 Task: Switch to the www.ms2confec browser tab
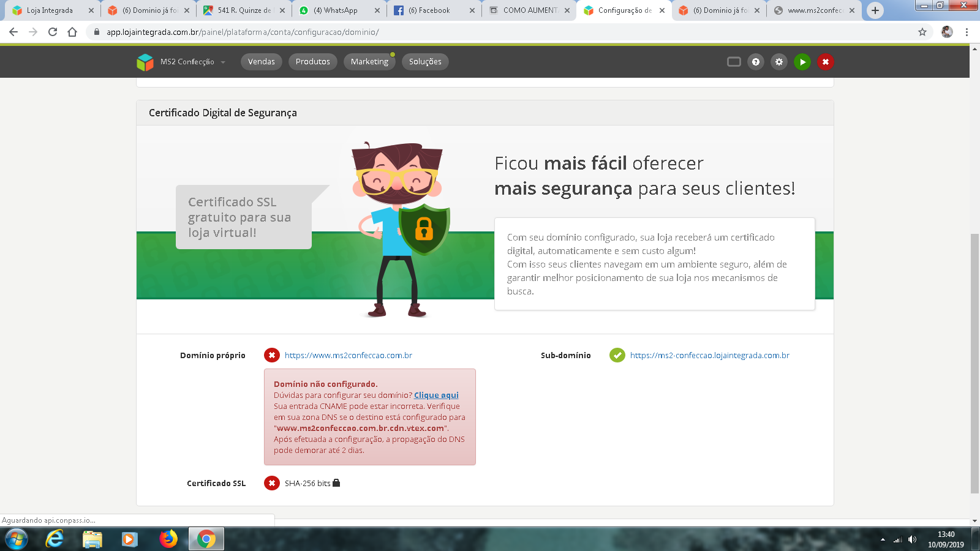tap(815, 10)
